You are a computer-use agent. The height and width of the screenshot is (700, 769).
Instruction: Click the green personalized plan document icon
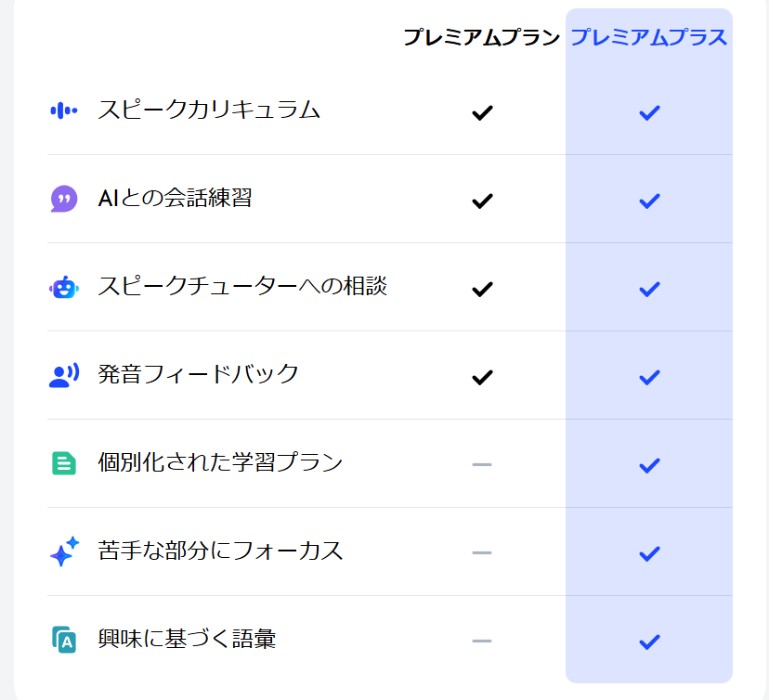click(64, 463)
